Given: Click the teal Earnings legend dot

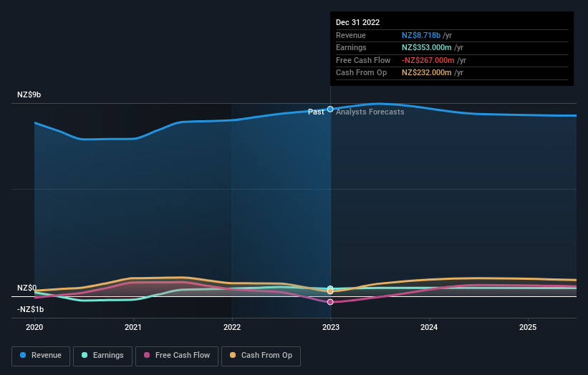Looking at the screenshot, I should 85,355.
